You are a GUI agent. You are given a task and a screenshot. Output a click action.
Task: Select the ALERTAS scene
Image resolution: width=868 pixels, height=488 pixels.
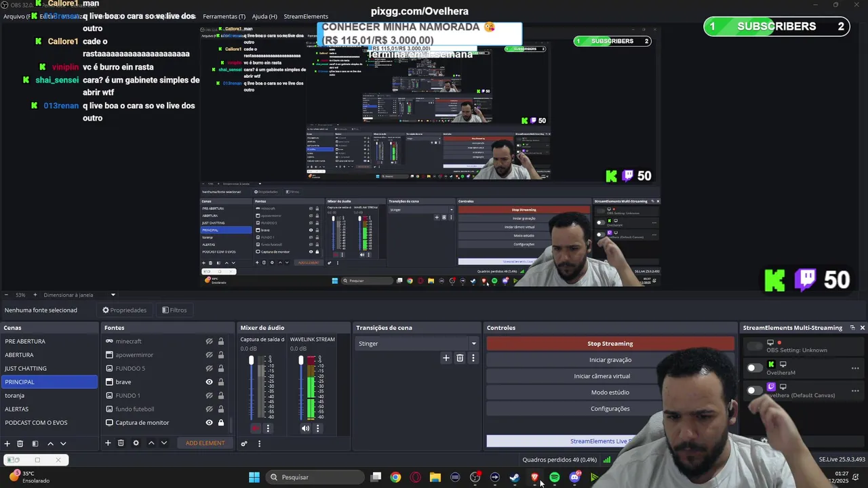(x=50, y=409)
